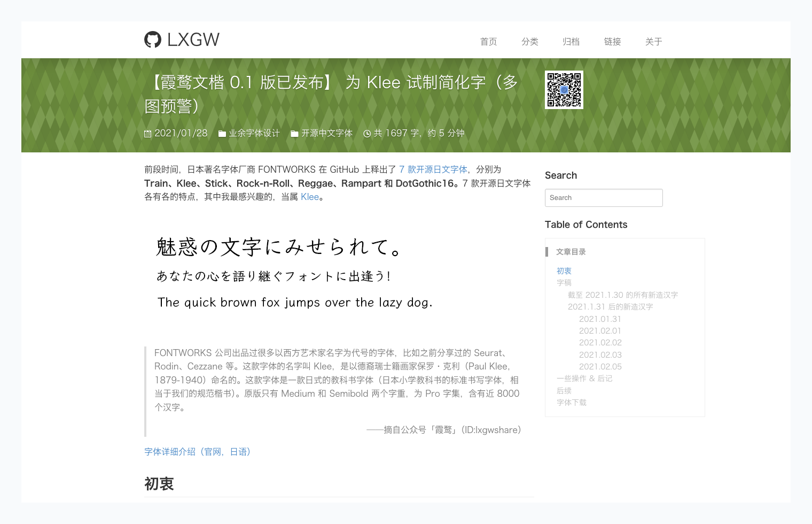
Task: Go to 首页 in the navigation
Action: point(488,42)
